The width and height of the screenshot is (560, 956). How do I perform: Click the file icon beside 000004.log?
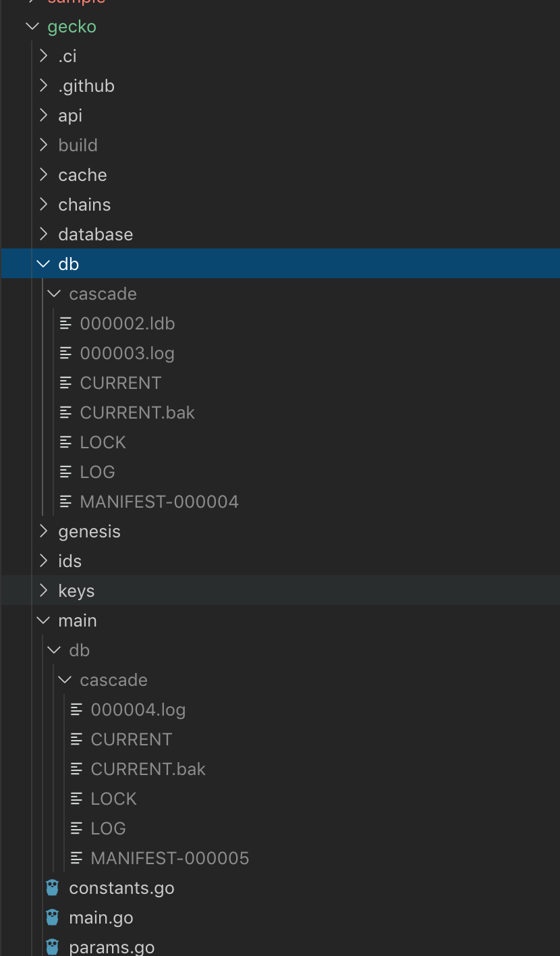tap(76, 709)
